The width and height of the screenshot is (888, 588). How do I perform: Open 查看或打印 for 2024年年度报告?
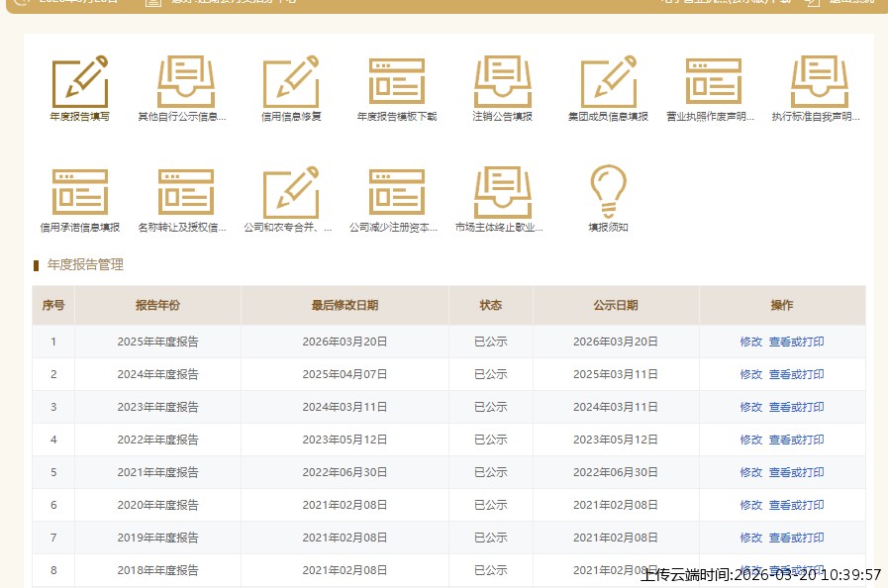796,374
